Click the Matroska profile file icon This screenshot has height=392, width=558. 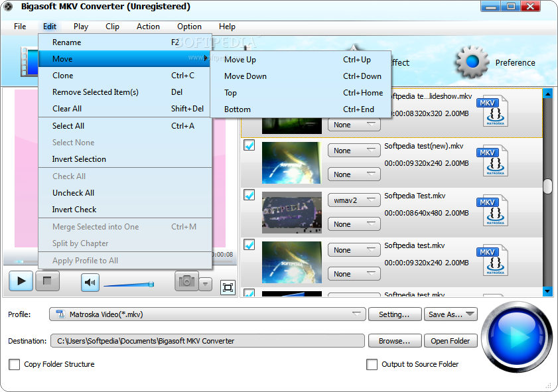tap(60, 314)
